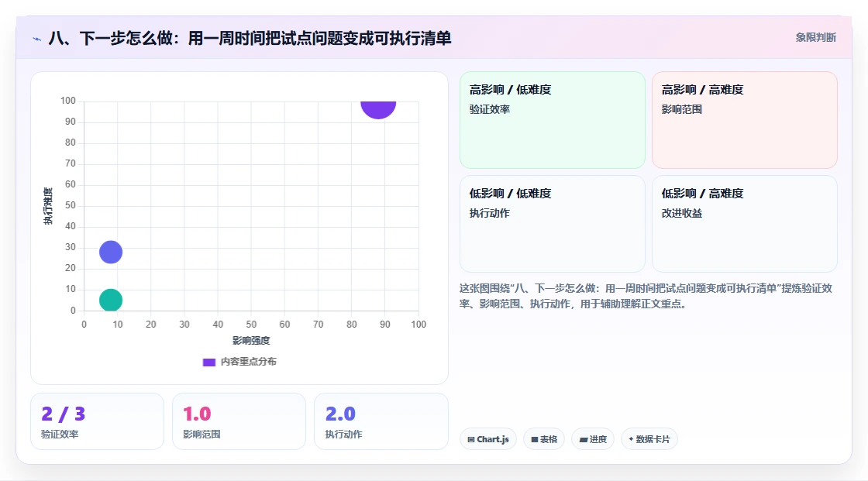Select the 低影响 / 低难度 quadrant card
Screen dimensions: 868x481
pyautogui.click(x=553, y=224)
